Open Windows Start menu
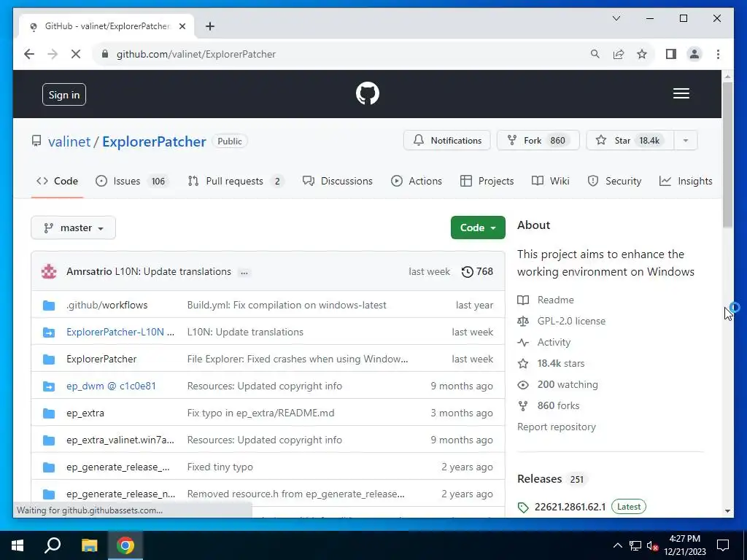 (18, 545)
